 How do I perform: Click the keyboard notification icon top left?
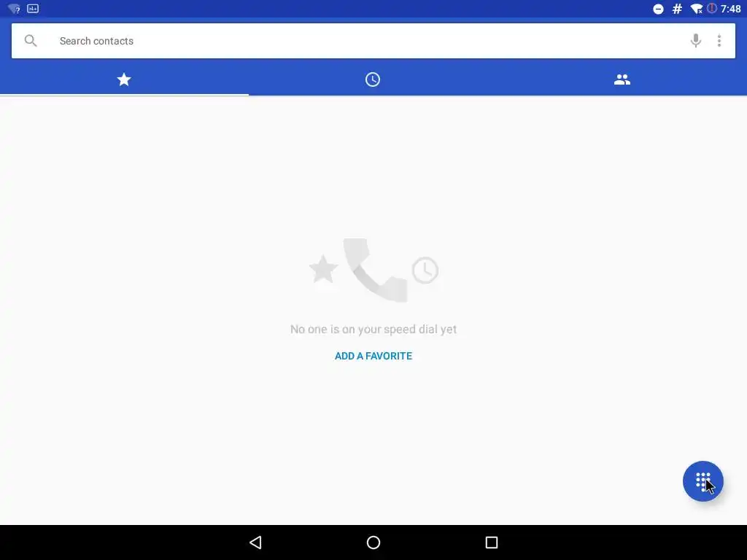(33, 9)
